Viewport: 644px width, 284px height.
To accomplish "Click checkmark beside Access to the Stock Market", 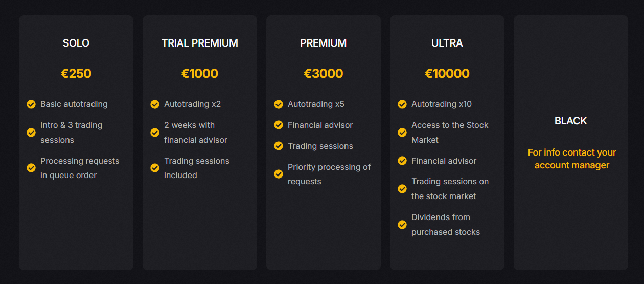I will [x=402, y=133].
